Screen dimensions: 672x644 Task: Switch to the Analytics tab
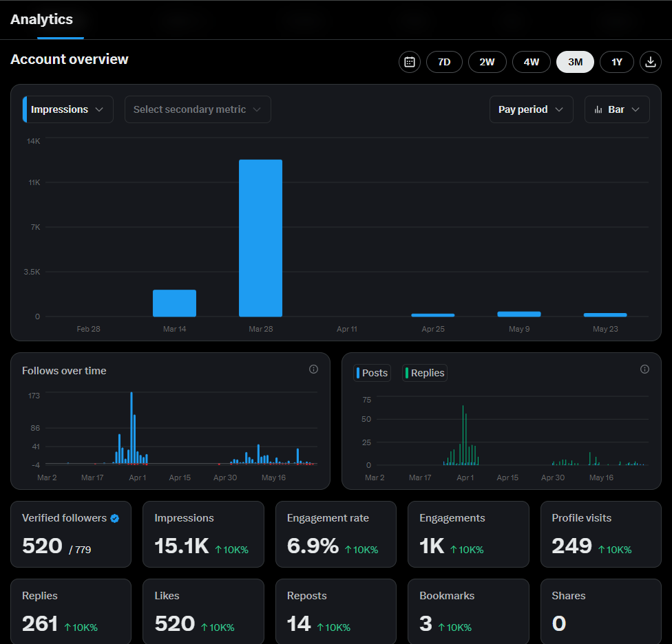41,20
